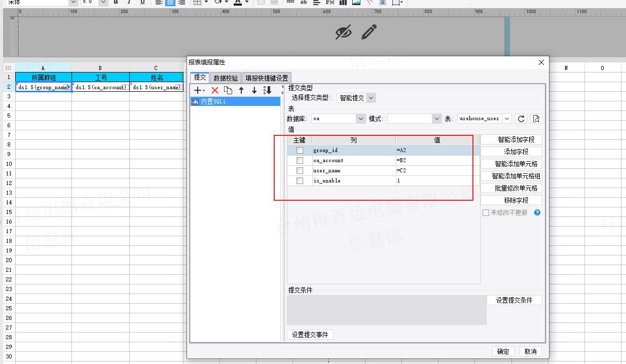Toggle underline formatting in the toolbar

142,2
